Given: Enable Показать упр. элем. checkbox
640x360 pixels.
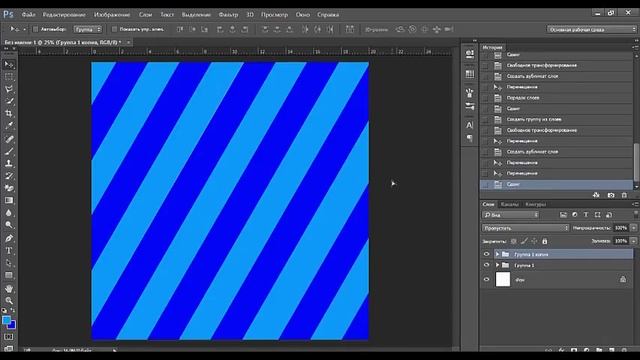Looking at the screenshot, I should (114, 29).
